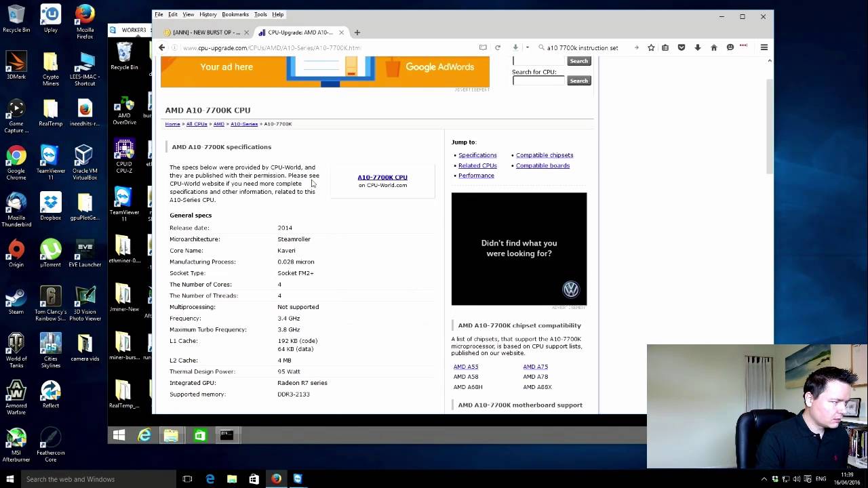Screen dimensions: 868x488
Task: Open reader view icon in address bar
Action: coord(483,47)
